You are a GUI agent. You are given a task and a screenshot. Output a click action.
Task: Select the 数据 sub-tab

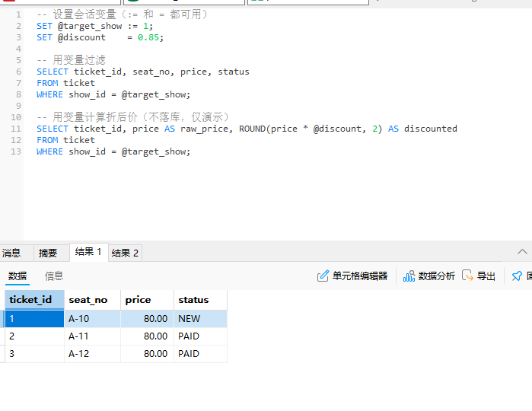pos(18,276)
